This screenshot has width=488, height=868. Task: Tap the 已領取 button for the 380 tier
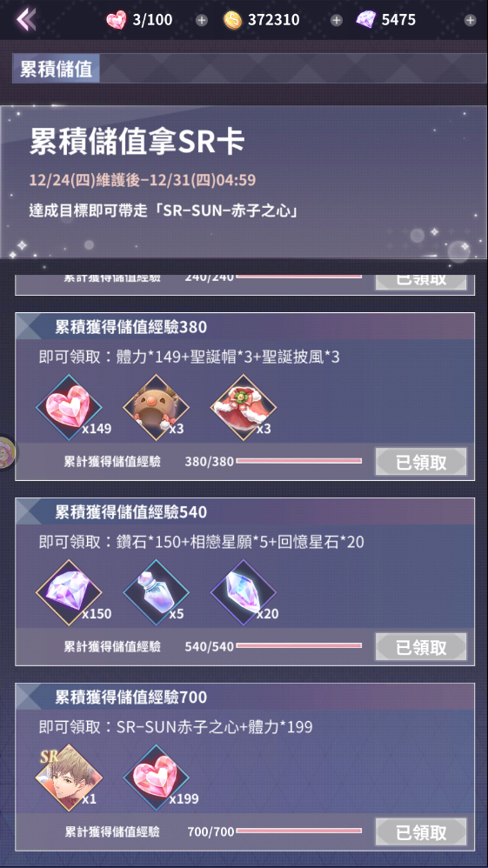(x=421, y=462)
